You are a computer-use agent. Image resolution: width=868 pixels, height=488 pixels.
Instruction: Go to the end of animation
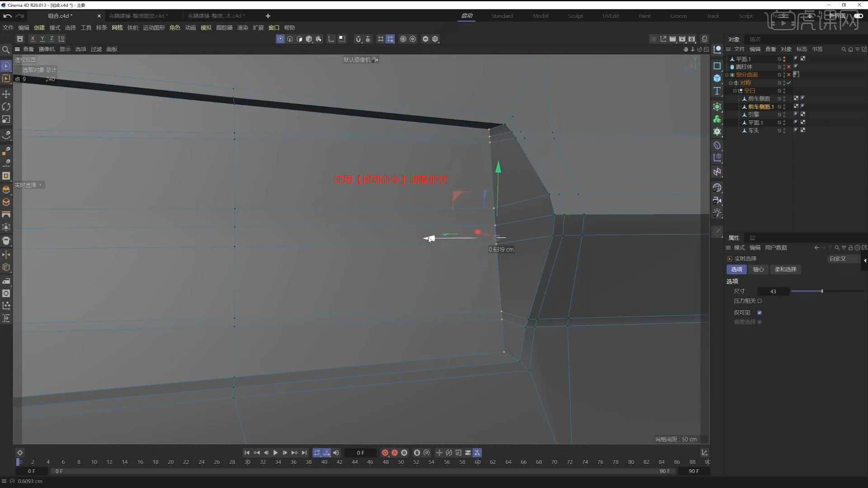(304, 452)
